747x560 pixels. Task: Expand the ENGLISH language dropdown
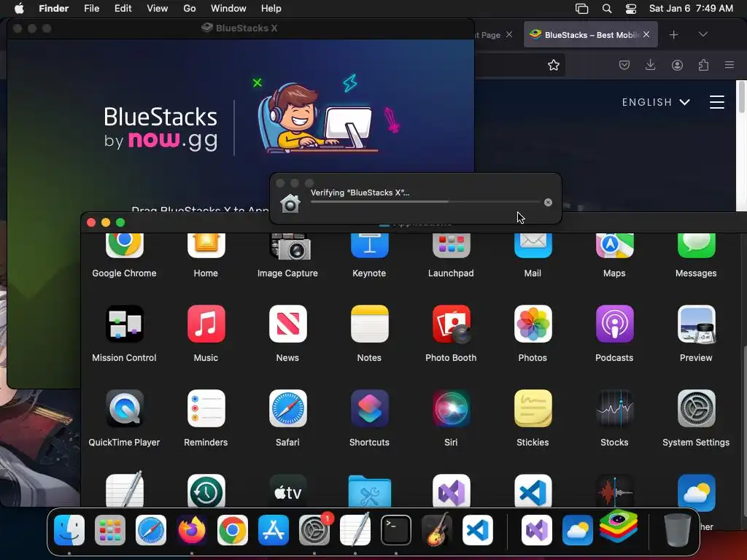pos(656,102)
